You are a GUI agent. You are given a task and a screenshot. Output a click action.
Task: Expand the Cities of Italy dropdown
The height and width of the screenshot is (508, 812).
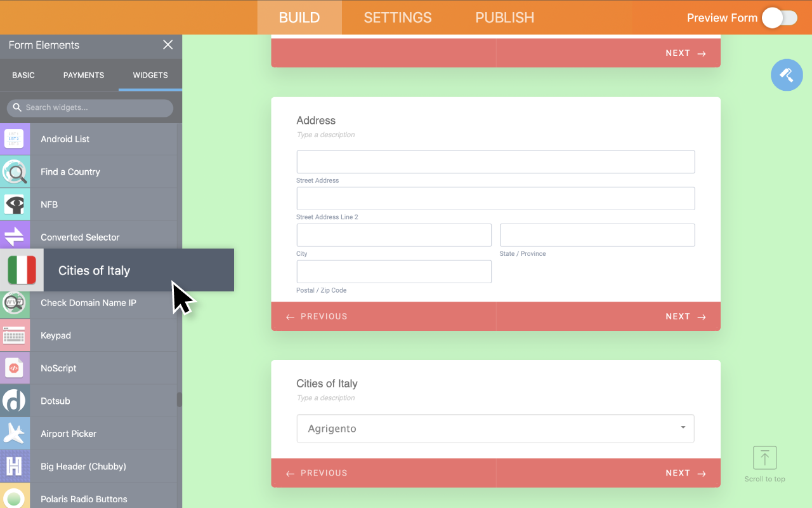[x=495, y=429]
